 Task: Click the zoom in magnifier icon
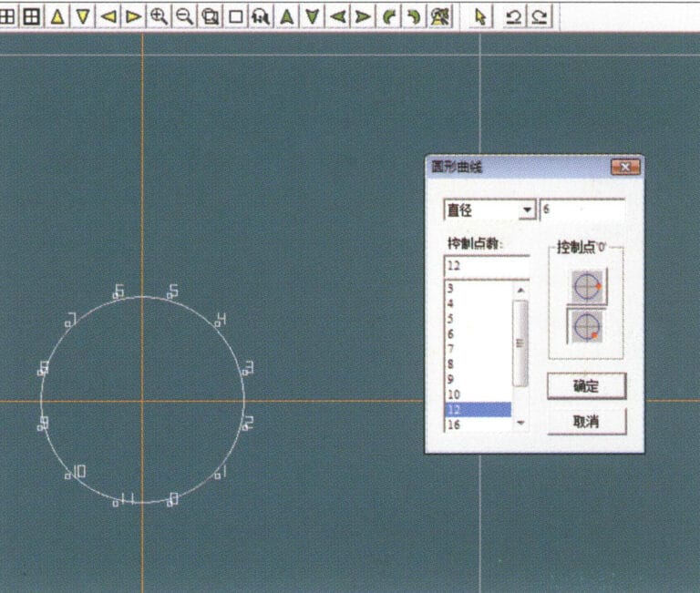pyautogui.click(x=159, y=17)
